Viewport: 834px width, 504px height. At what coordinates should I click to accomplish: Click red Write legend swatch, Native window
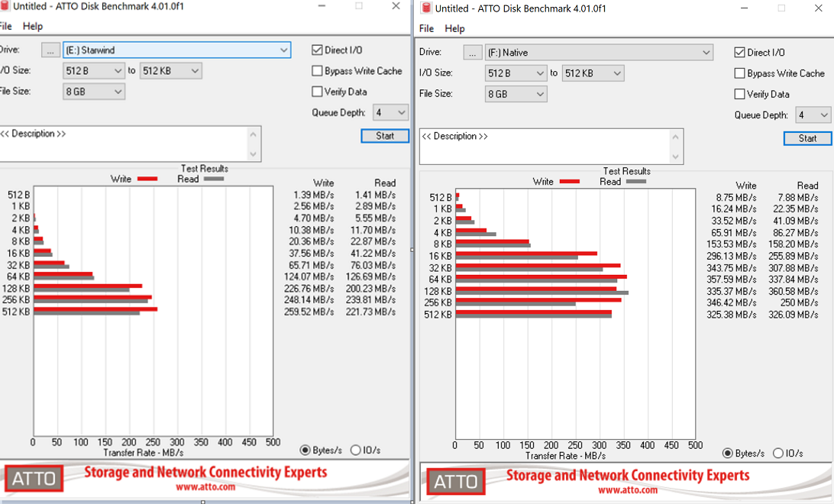pos(570,182)
